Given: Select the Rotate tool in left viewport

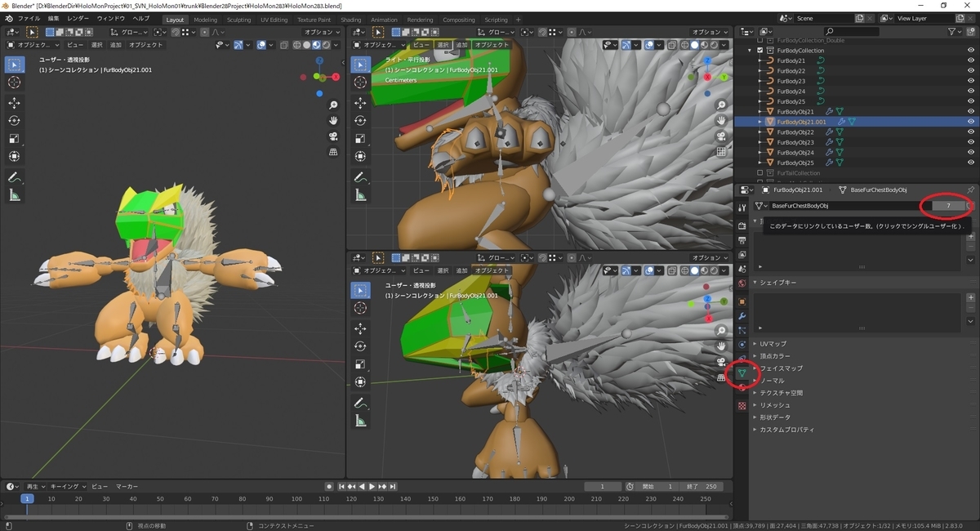Looking at the screenshot, I should pyautogui.click(x=15, y=120).
